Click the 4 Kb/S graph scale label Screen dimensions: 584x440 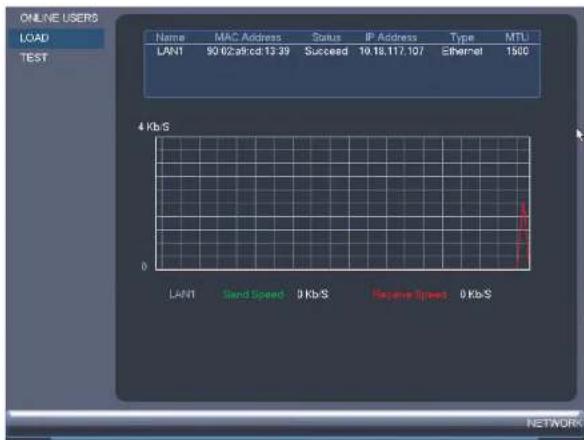tap(153, 127)
